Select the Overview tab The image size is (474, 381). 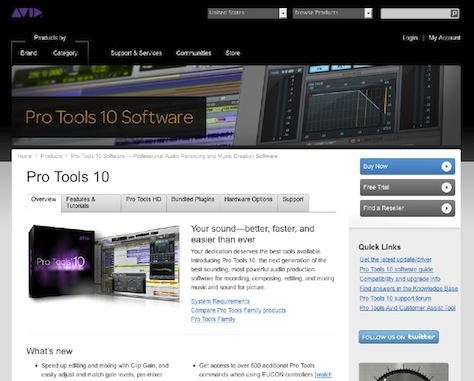[x=44, y=202]
